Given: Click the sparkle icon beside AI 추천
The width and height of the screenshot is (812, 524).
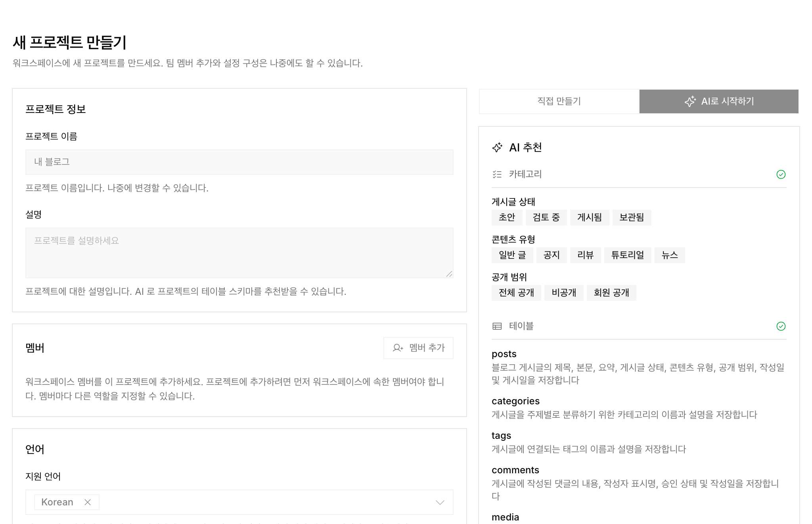Looking at the screenshot, I should click(497, 147).
